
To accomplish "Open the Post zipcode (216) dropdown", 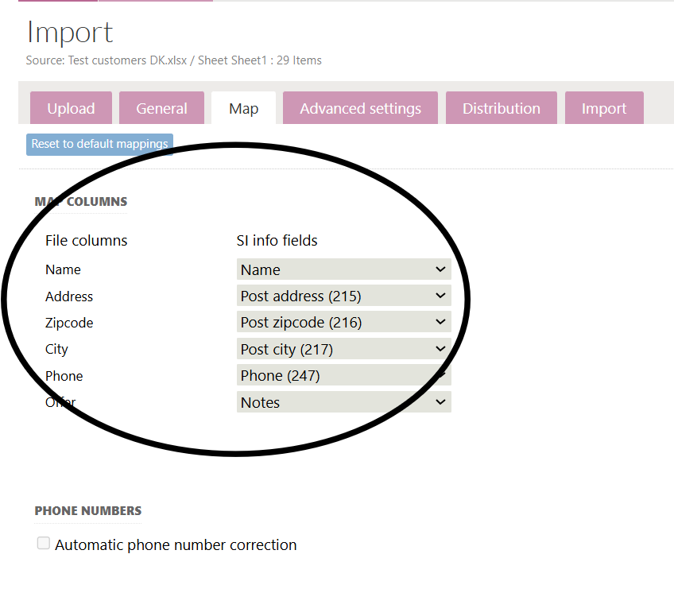I will coord(343,323).
